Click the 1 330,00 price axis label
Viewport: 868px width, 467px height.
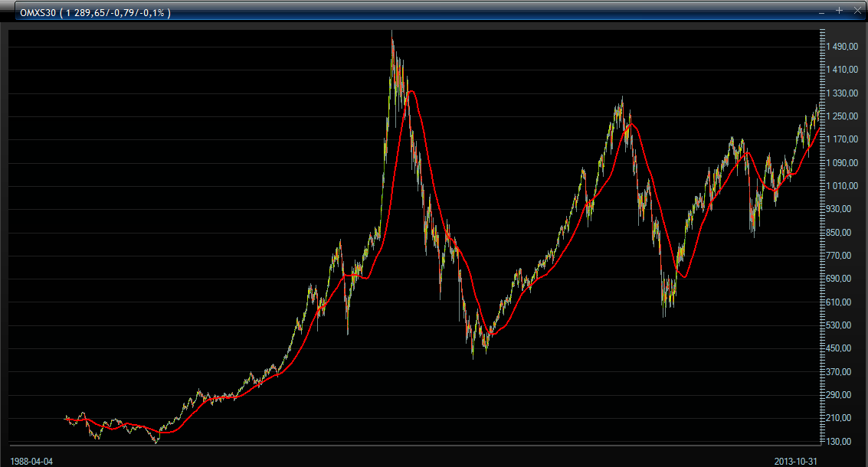coord(842,93)
